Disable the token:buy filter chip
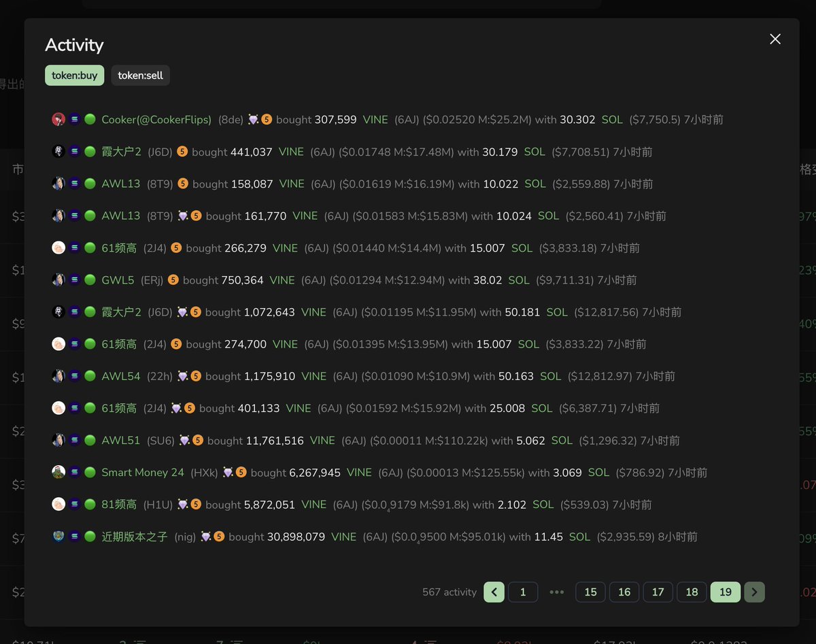 point(74,75)
